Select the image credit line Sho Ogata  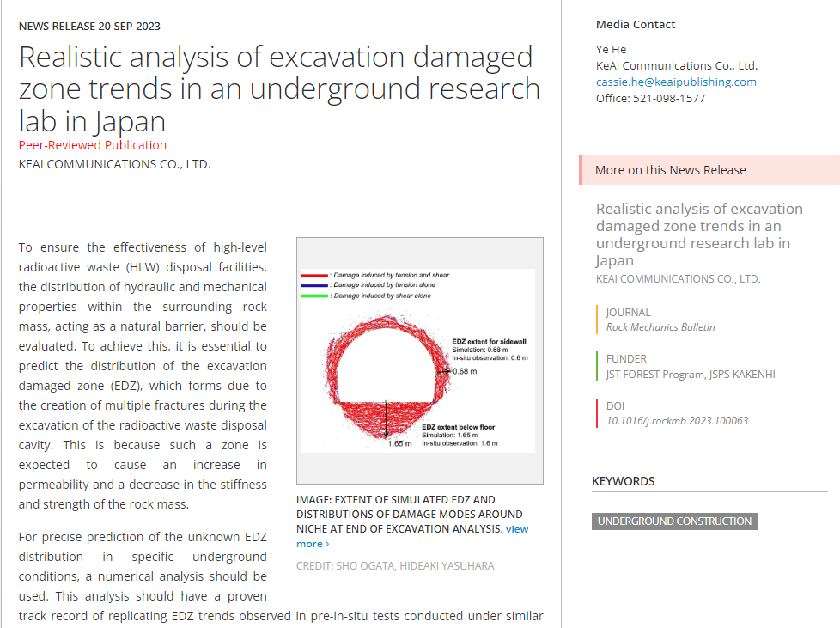395,566
